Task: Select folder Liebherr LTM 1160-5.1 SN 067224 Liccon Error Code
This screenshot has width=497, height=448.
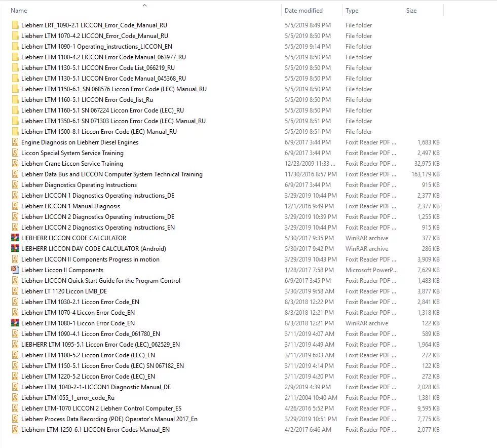Action: 102,110
